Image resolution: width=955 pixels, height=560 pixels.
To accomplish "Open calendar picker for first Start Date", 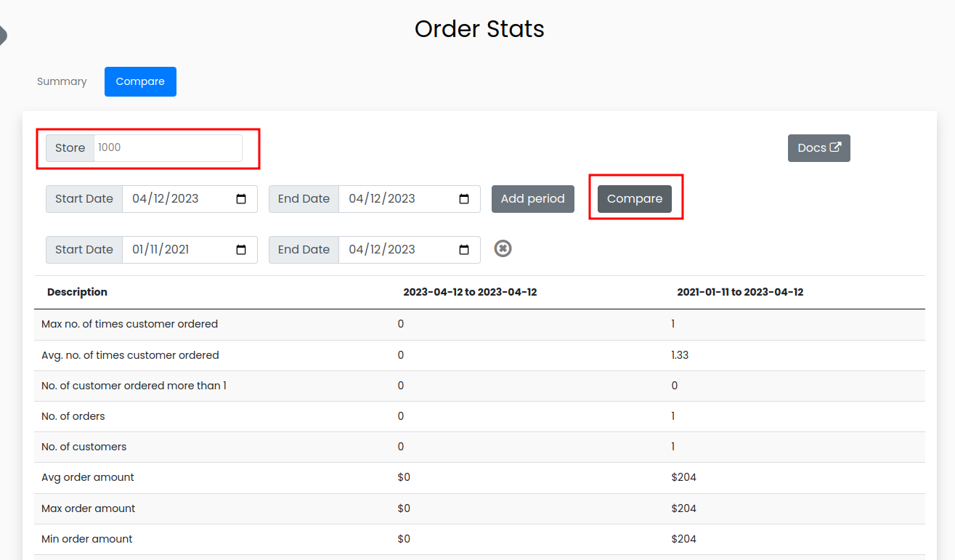I will [x=241, y=199].
